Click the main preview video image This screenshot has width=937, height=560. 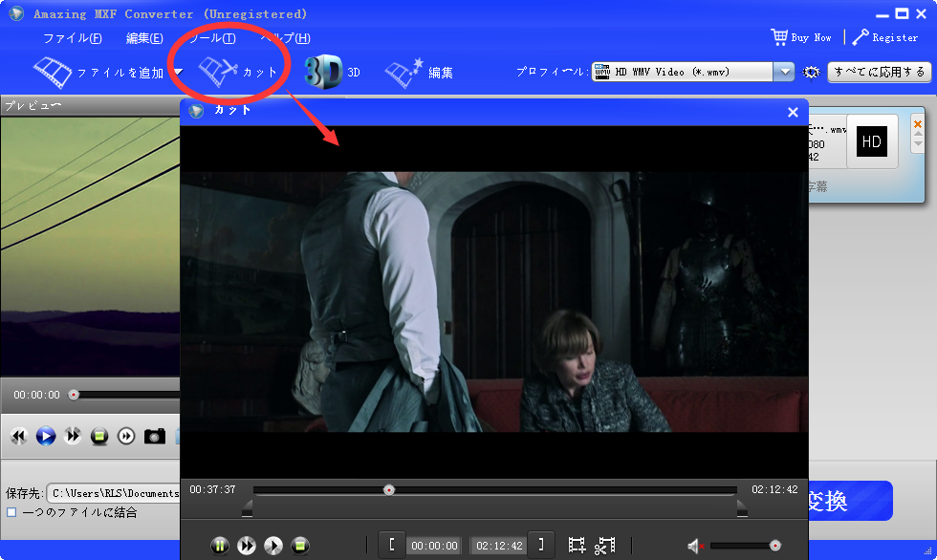tap(90, 247)
